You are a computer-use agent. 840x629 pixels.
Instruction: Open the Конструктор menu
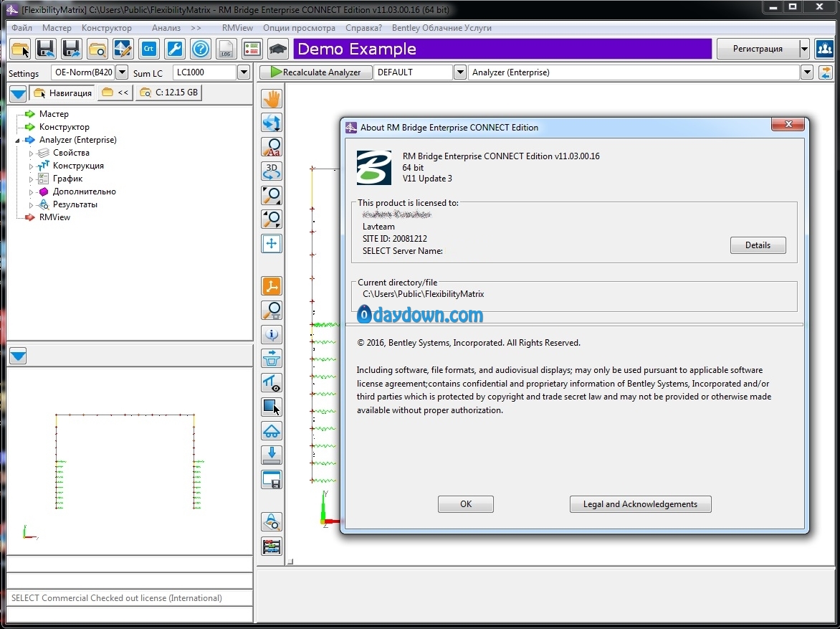[107, 28]
